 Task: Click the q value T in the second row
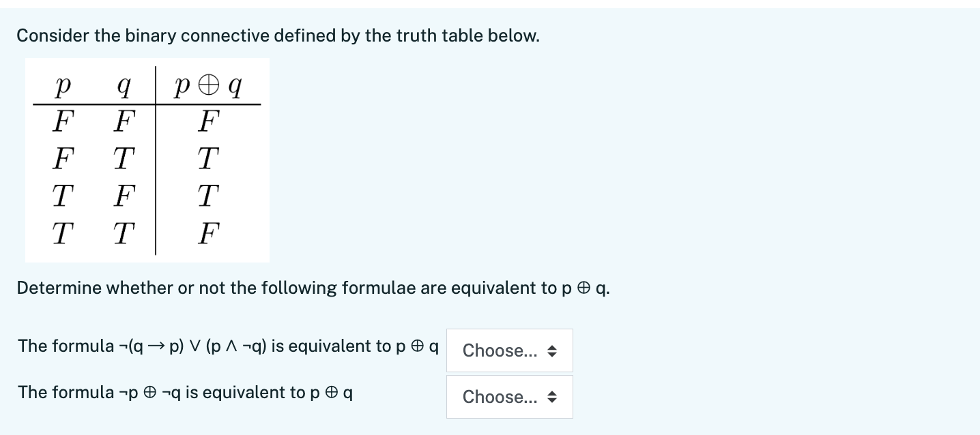tap(123, 161)
